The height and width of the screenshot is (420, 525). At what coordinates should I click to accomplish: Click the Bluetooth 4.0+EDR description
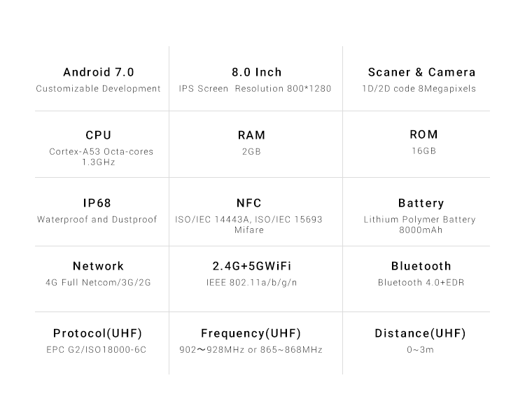click(x=421, y=282)
